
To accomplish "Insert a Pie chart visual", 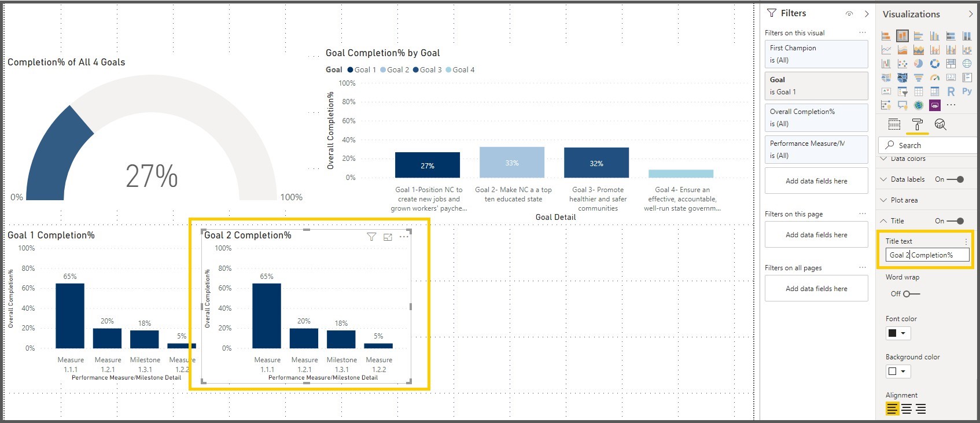I will pyautogui.click(x=919, y=64).
